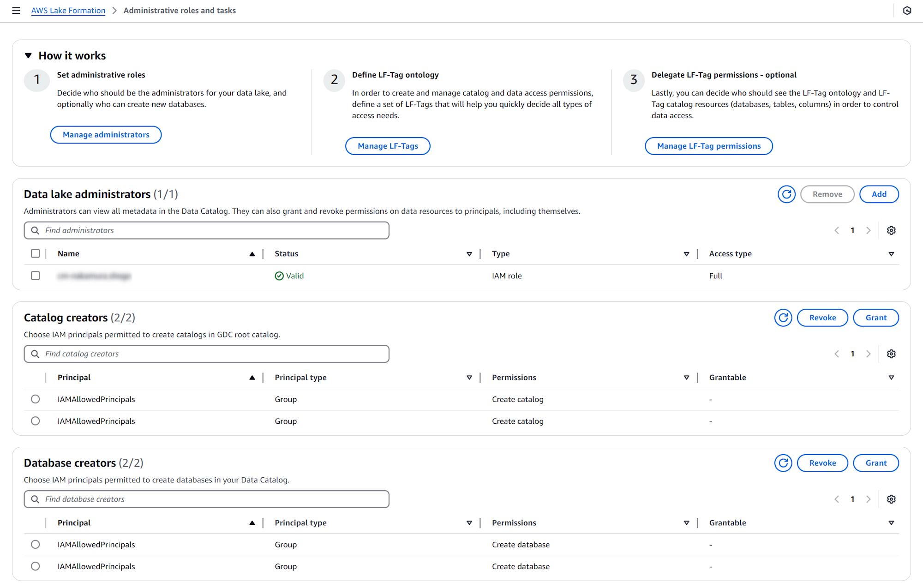Click the Manage administrators button
Image resolution: width=923 pixels, height=588 pixels.
click(106, 135)
